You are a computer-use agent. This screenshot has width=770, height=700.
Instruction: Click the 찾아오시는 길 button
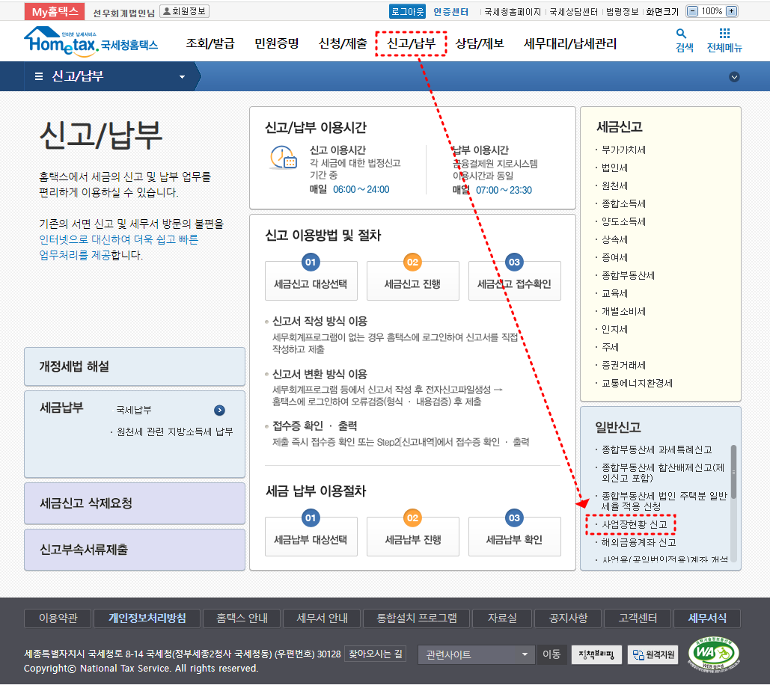coord(375,654)
